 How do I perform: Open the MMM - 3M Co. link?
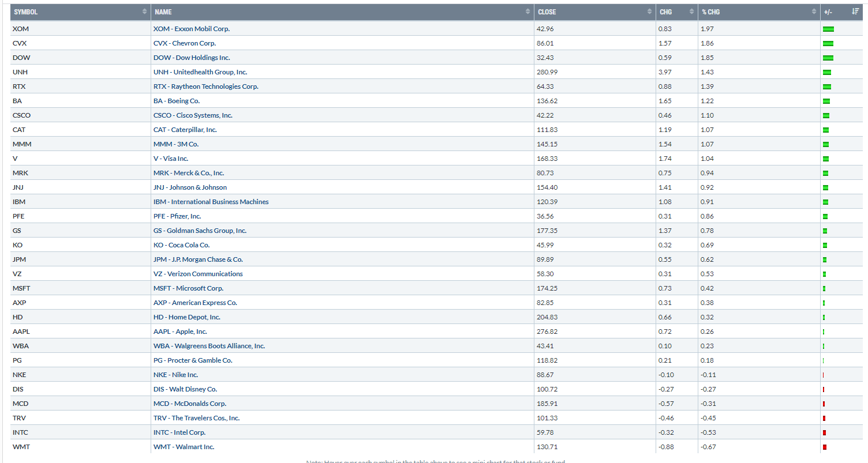click(x=176, y=144)
